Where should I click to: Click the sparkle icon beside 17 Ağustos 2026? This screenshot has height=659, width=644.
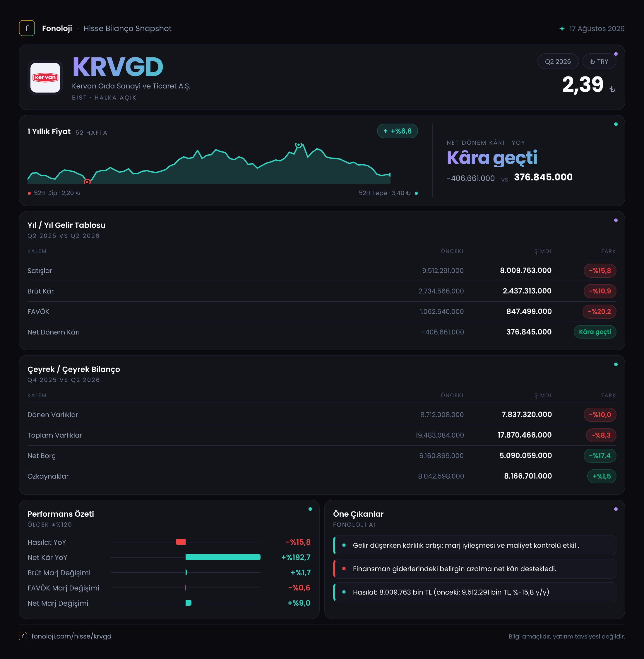point(562,29)
